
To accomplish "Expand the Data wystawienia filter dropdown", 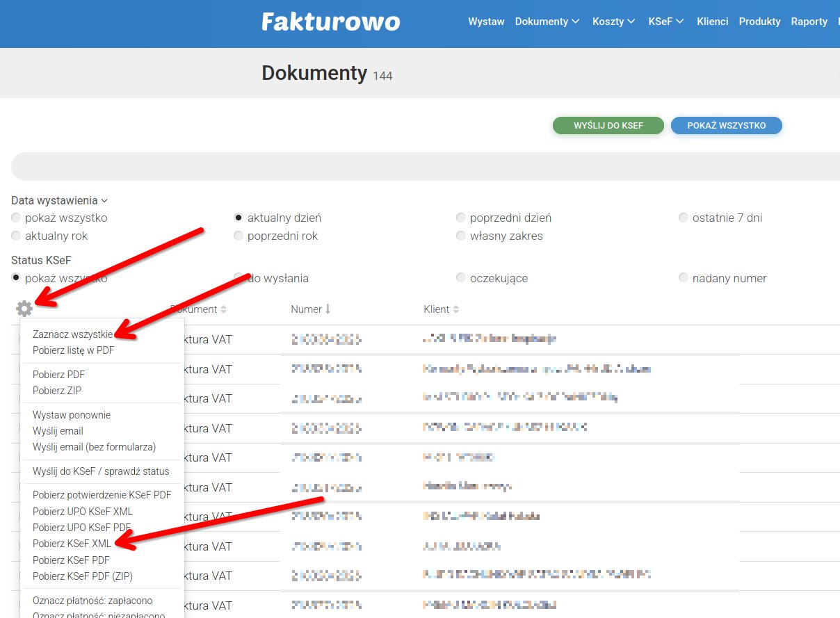I will pyautogui.click(x=60, y=200).
